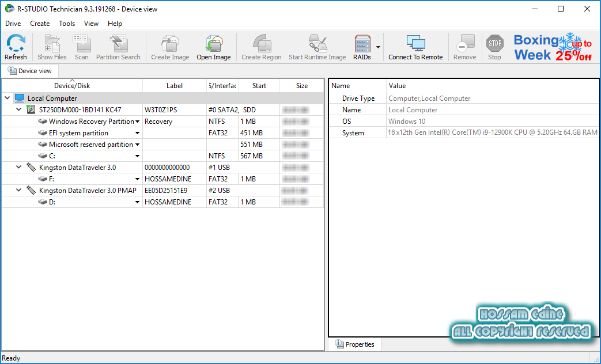
Task: Select the Properties tab
Action: coord(355,344)
